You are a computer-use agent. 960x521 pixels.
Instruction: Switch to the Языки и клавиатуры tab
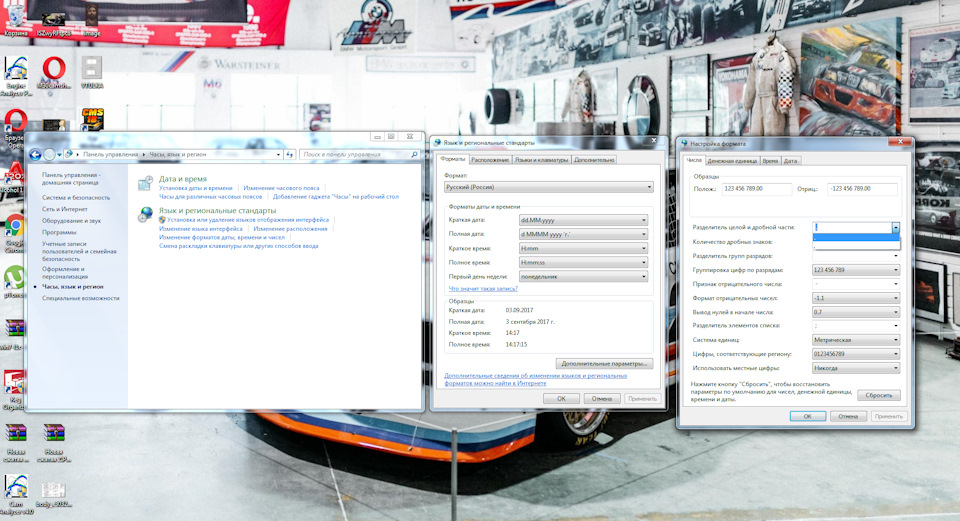coord(541,160)
